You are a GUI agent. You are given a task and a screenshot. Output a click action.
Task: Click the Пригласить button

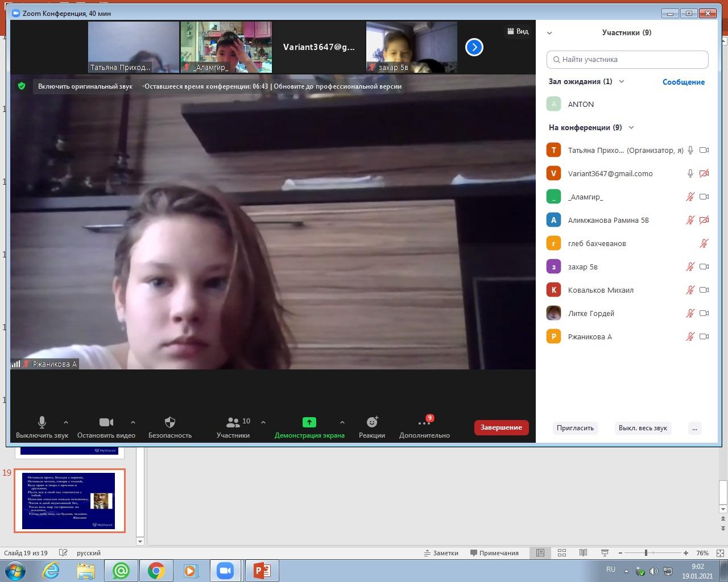(575, 428)
